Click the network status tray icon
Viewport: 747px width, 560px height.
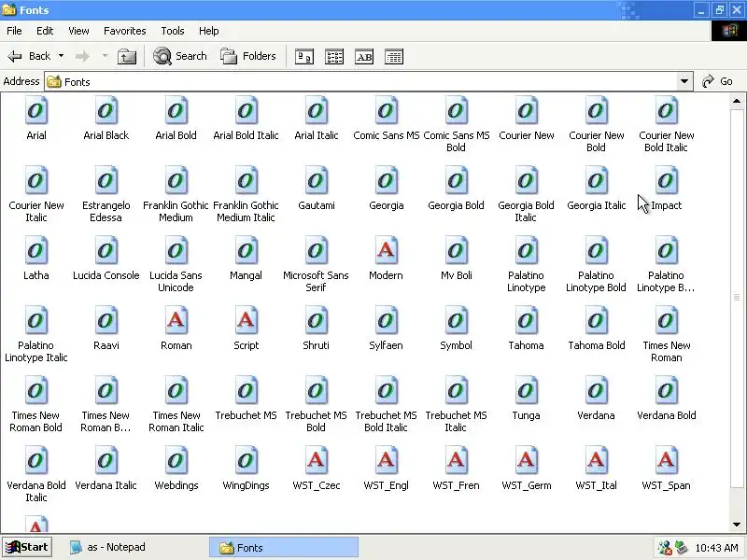pyautogui.click(x=665, y=548)
